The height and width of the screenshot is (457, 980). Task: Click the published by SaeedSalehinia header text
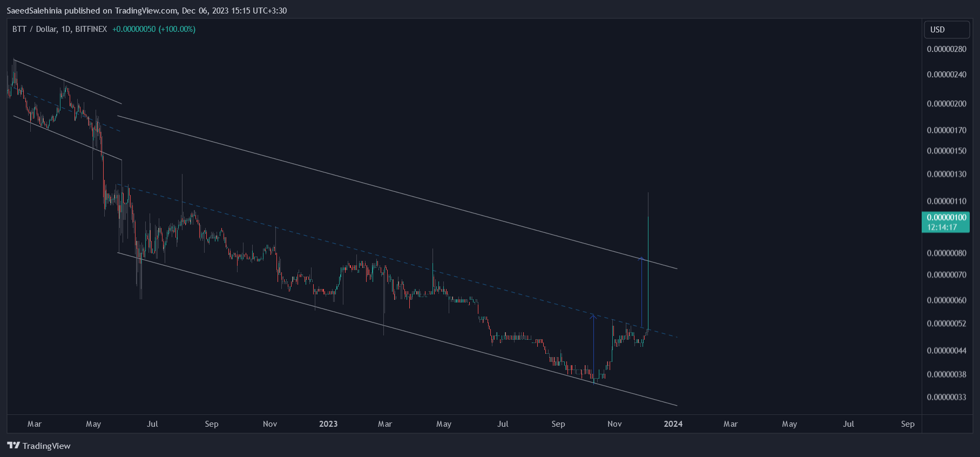(x=146, y=11)
